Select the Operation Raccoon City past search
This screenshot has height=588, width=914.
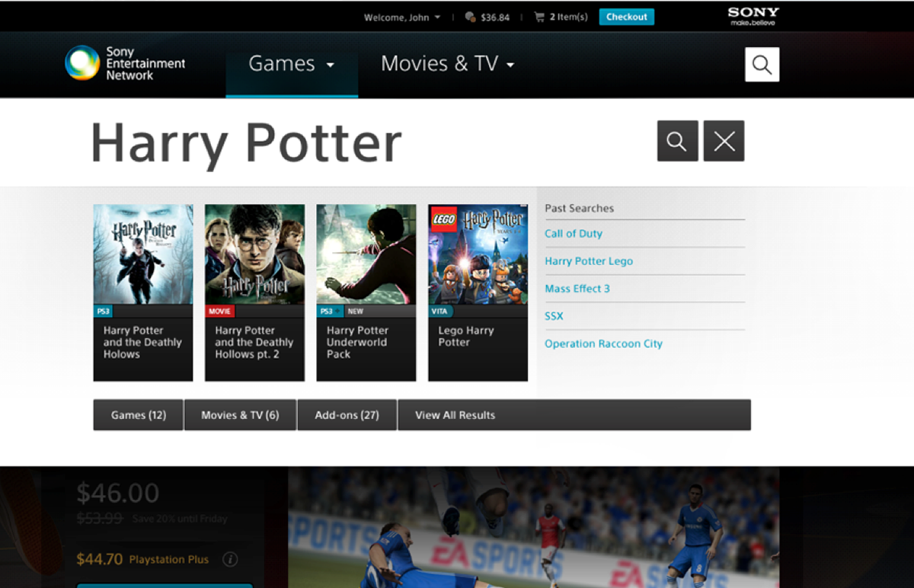(x=603, y=344)
